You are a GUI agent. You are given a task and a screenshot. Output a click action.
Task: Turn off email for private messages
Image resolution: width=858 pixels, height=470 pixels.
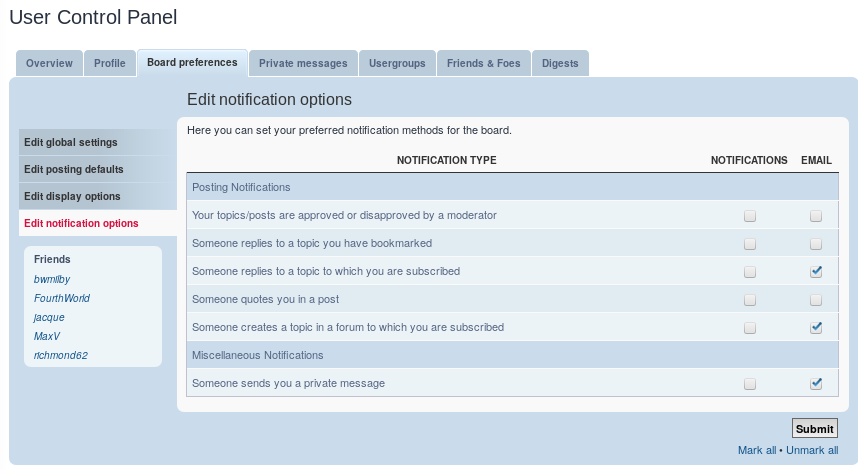816,383
